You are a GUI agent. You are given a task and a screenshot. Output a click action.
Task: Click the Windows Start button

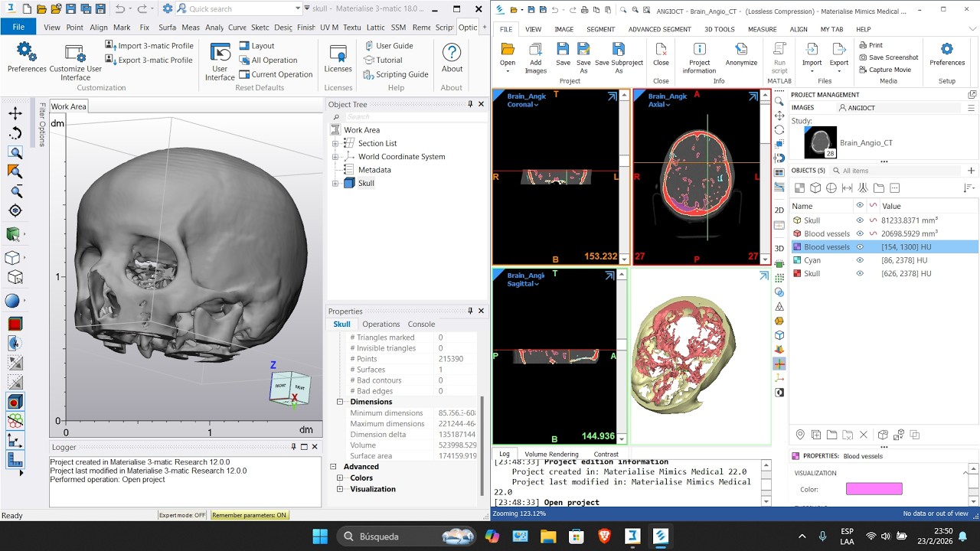point(320,536)
